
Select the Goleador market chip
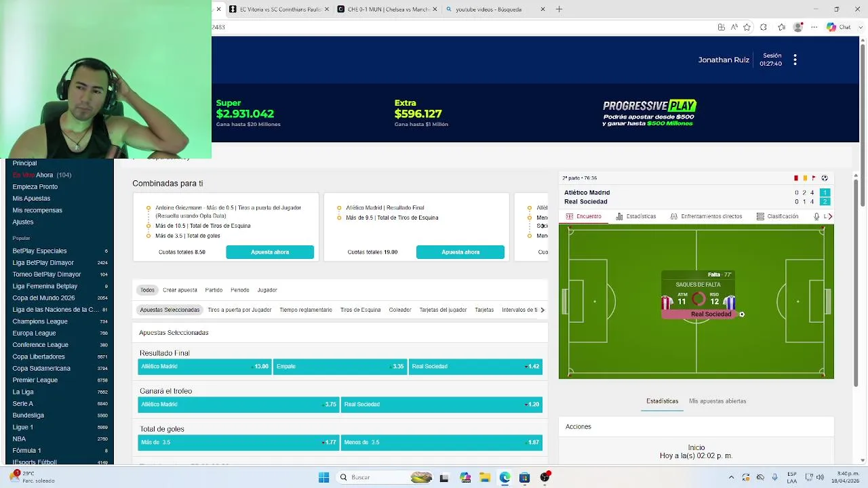point(400,310)
